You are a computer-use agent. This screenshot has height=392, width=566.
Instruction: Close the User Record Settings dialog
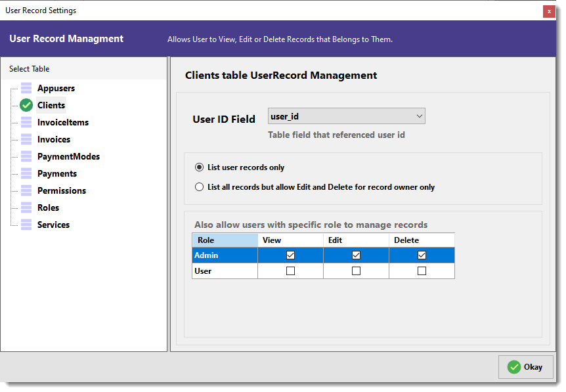[x=549, y=12]
